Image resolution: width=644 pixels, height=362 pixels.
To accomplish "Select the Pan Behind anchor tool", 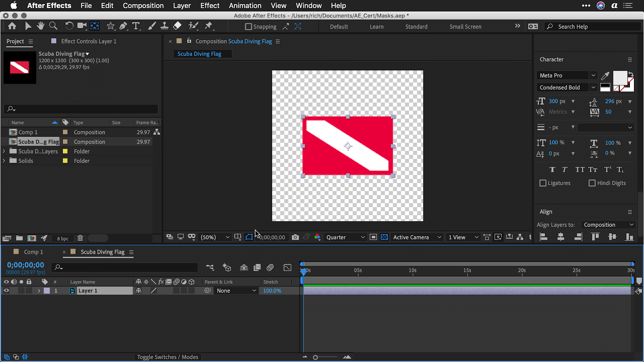I will (95, 26).
